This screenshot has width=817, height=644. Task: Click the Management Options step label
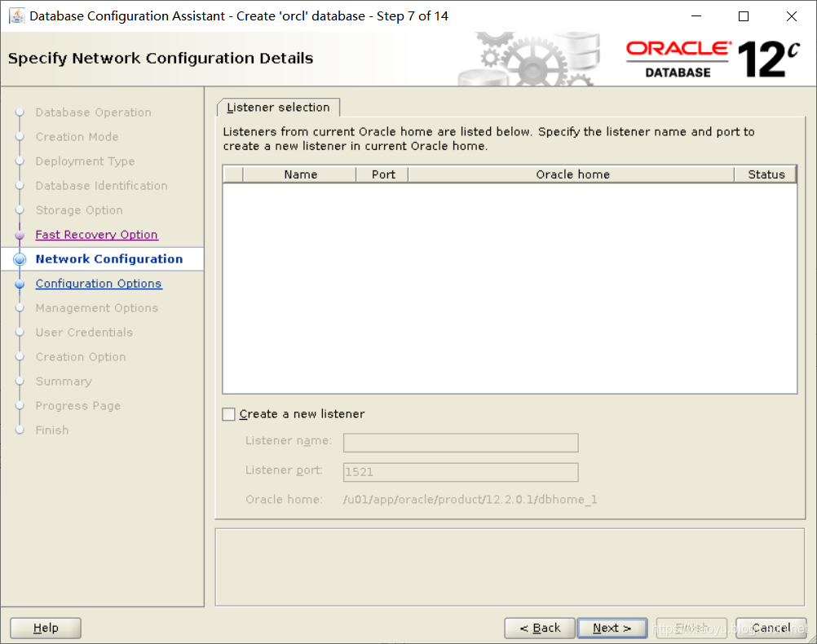97,308
